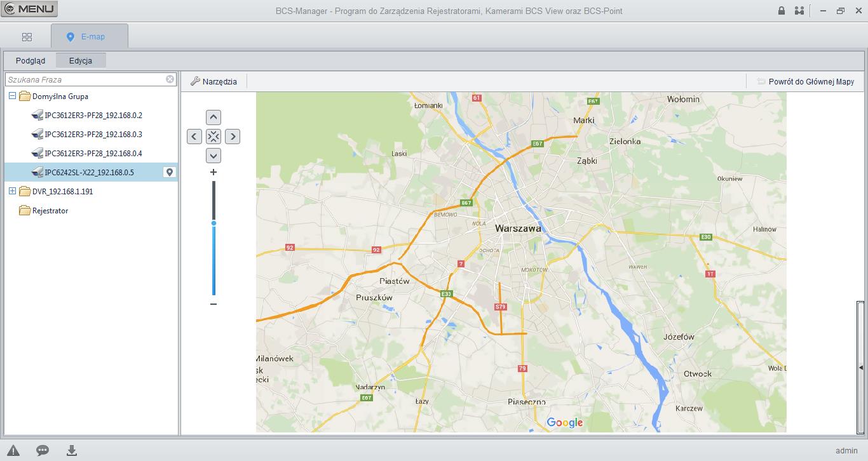
Task: Click the lock icon in title bar
Action: (782, 11)
